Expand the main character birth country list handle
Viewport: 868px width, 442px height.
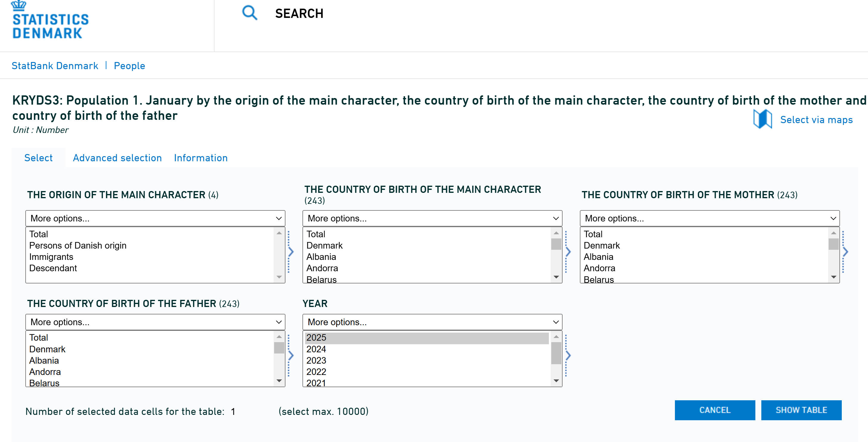point(568,252)
